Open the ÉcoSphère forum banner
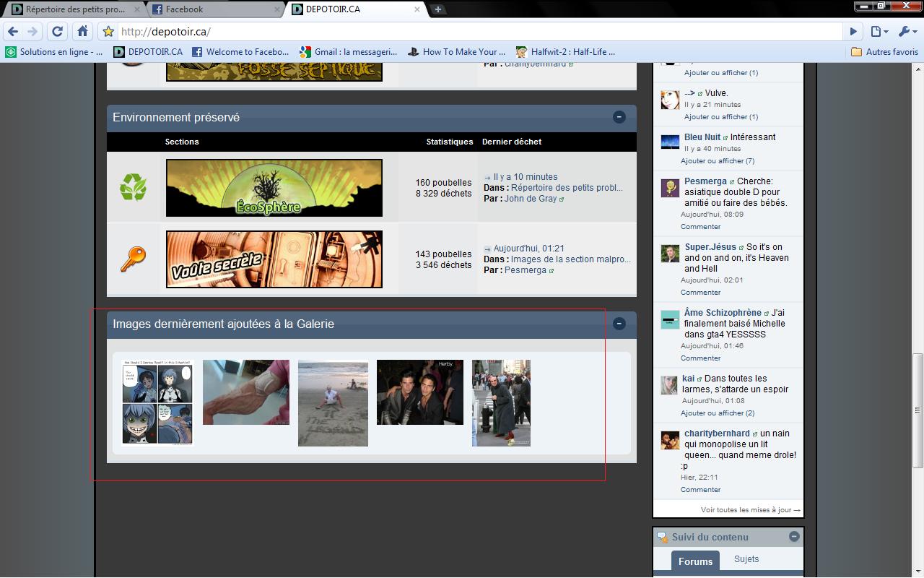Image resolution: width=924 pixels, height=578 pixels. tap(274, 188)
